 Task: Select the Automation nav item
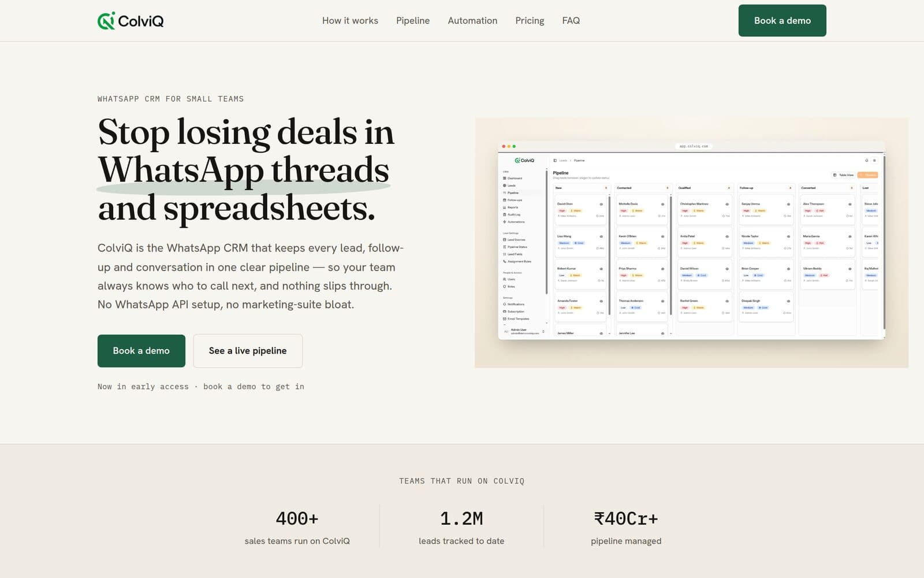pos(472,21)
